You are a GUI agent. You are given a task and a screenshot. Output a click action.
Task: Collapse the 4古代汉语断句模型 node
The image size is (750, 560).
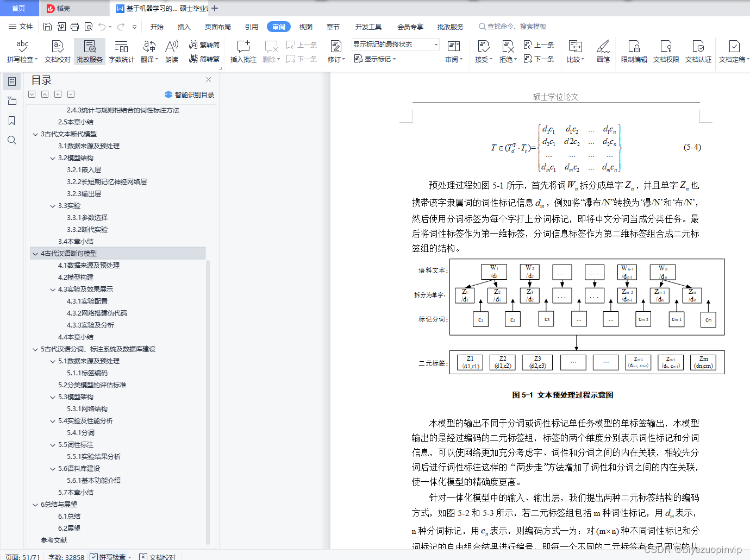(35, 254)
